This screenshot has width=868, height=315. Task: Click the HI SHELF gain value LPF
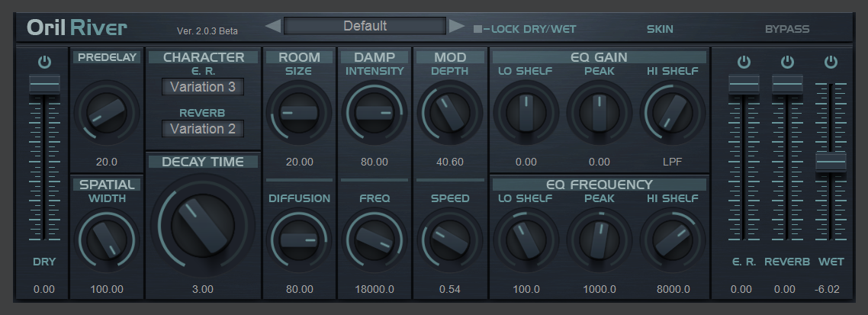tap(673, 162)
